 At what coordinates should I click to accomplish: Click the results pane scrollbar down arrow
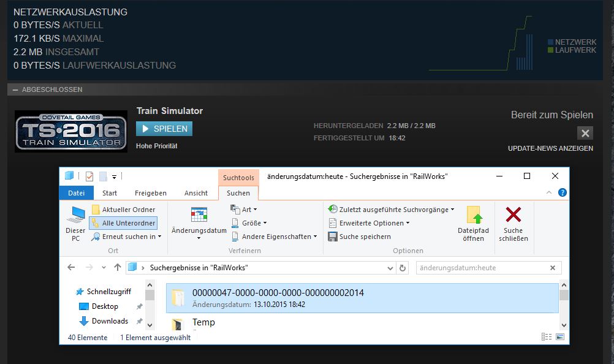tap(564, 325)
